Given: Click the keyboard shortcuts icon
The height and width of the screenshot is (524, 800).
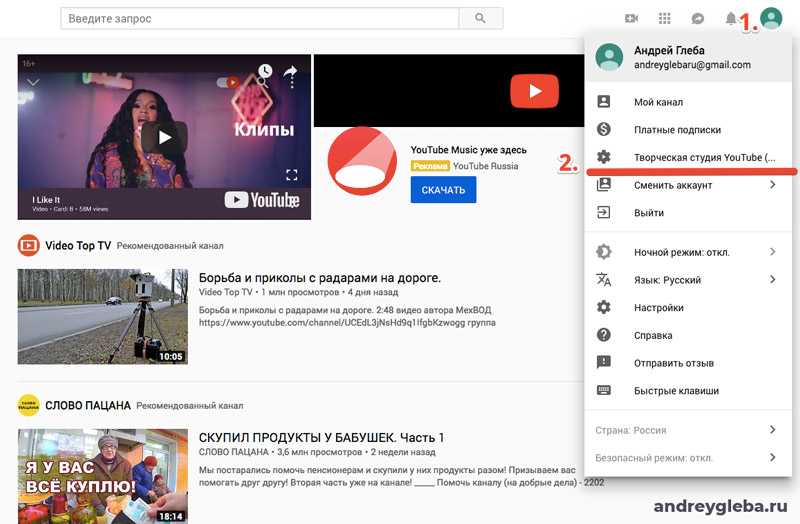Looking at the screenshot, I should [604, 390].
